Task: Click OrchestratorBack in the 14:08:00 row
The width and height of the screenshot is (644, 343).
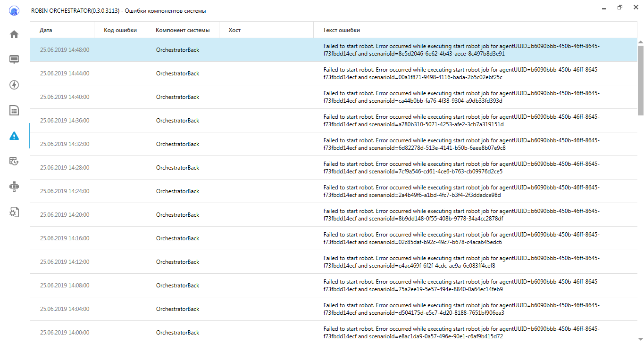Action: tap(178, 286)
